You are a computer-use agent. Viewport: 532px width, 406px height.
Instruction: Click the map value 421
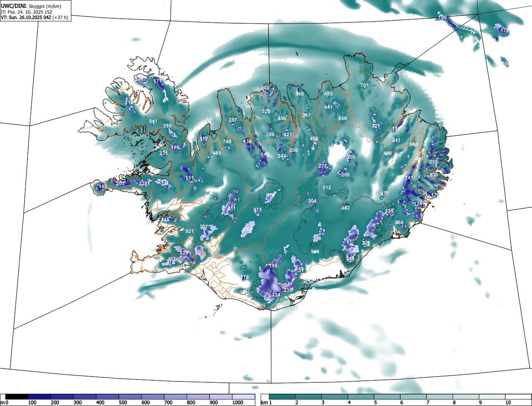[x=288, y=135]
